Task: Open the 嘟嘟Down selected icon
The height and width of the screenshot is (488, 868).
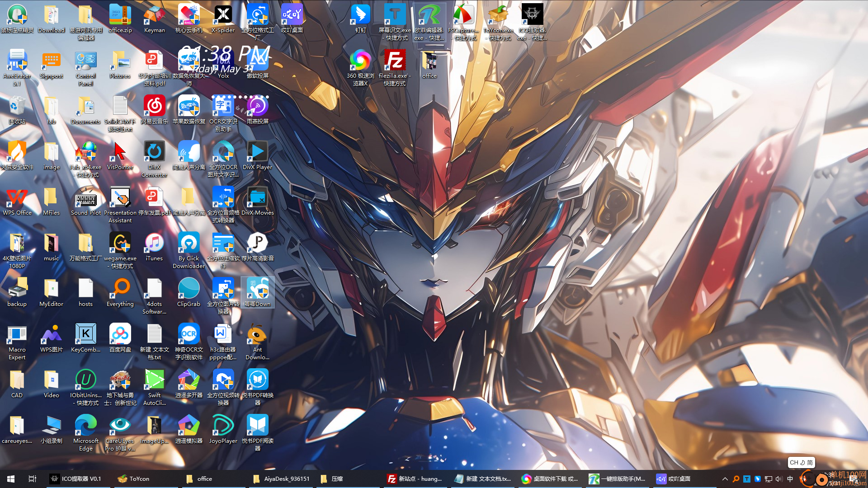Action: point(258,293)
